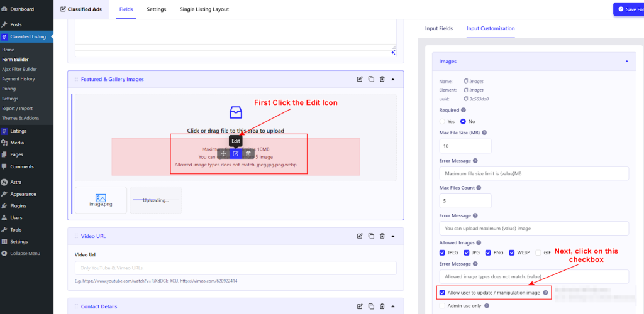Toggle the JPG allowed image checkbox

(467, 252)
